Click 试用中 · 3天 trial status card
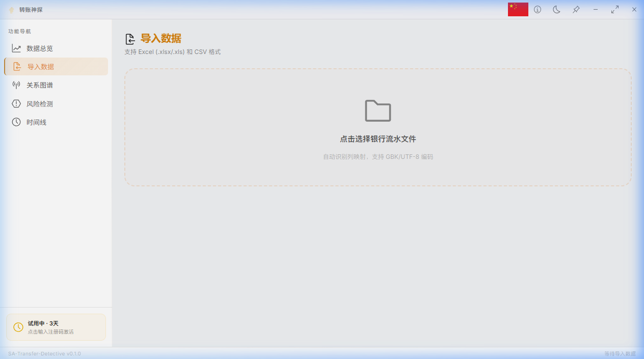Image resolution: width=644 pixels, height=359 pixels. [56, 327]
